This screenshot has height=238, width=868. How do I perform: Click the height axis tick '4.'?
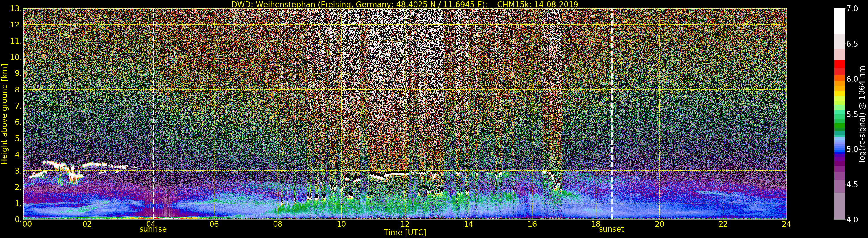tap(18, 155)
